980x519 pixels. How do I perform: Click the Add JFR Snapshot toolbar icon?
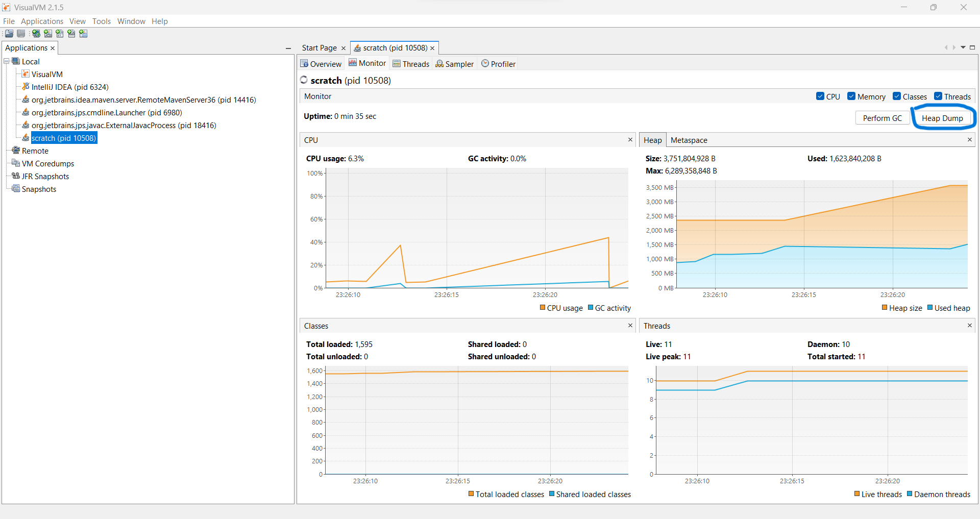71,34
